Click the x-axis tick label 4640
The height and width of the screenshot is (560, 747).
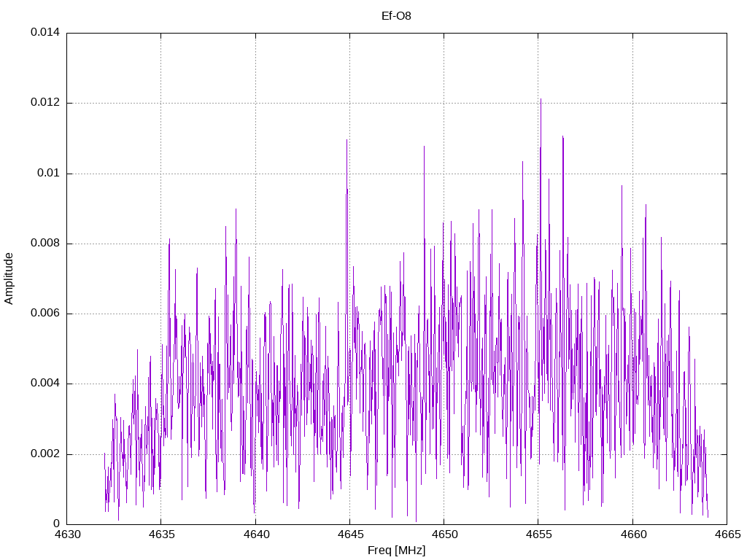coord(256,534)
